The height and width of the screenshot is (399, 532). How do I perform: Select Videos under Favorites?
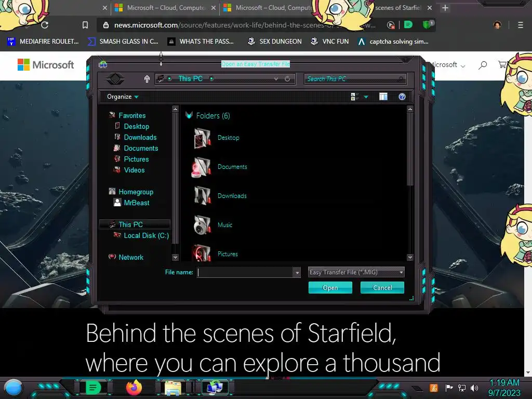pos(134,170)
